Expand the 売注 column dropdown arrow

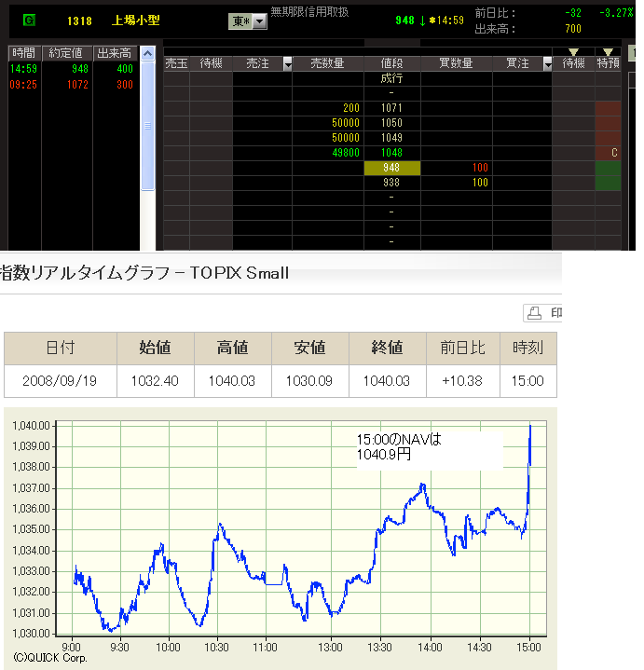pyautogui.click(x=287, y=63)
